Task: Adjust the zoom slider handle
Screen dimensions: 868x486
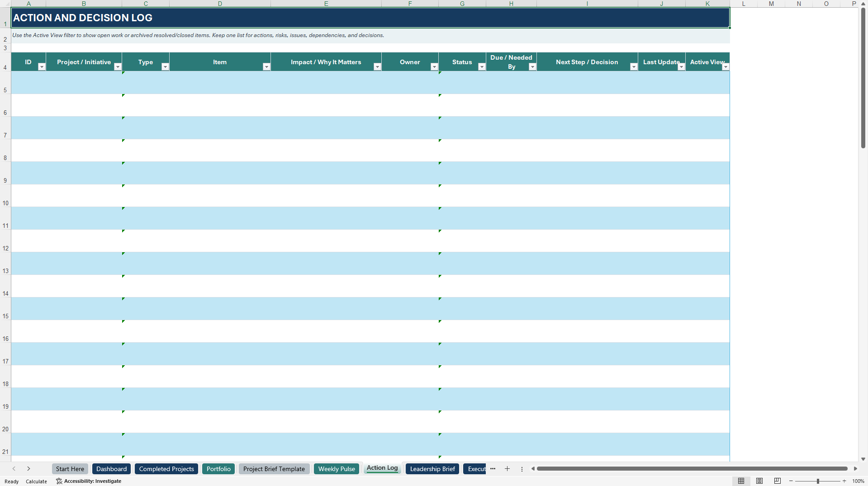Action: 818,481
